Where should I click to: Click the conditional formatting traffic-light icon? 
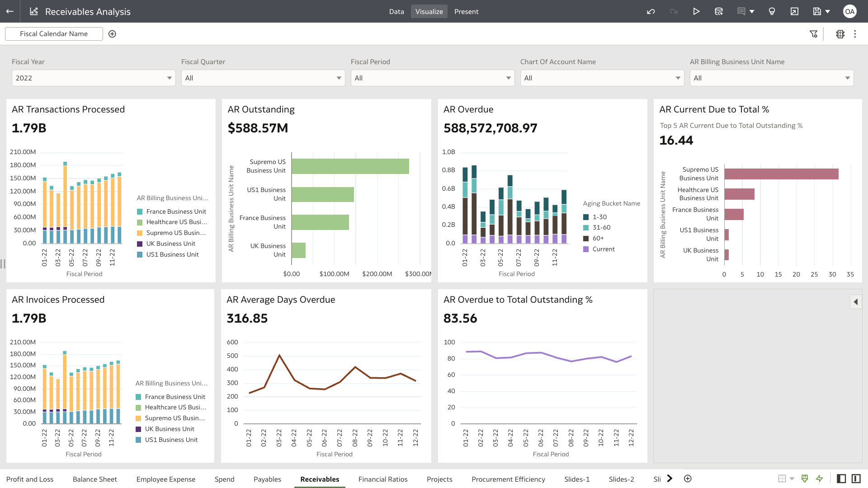click(x=840, y=33)
